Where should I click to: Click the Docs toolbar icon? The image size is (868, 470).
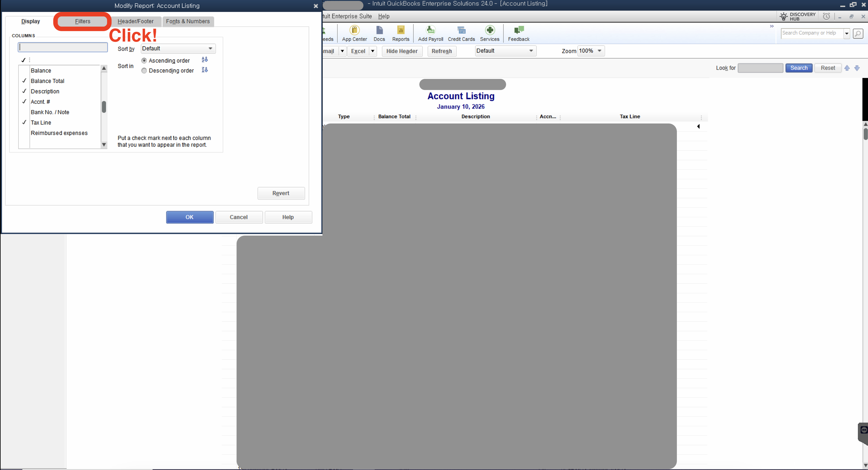point(379,33)
